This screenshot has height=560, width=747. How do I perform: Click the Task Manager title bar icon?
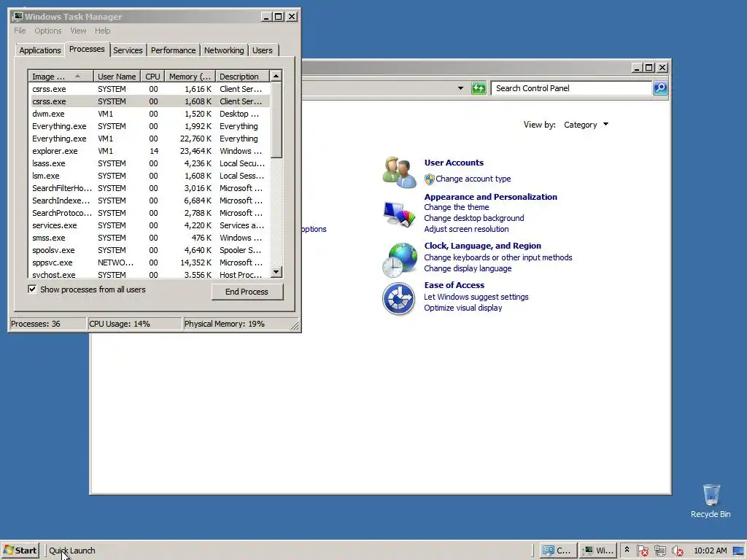18,17
